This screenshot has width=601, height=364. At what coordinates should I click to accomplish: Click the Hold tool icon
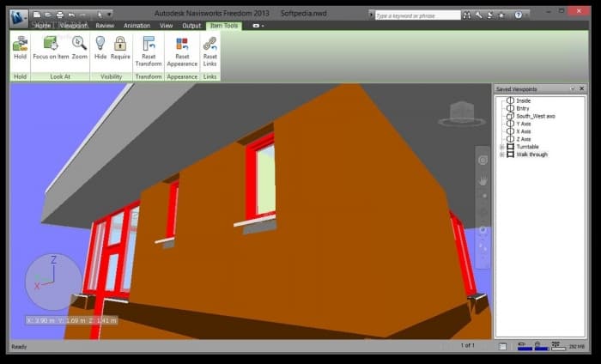pyautogui.click(x=20, y=47)
